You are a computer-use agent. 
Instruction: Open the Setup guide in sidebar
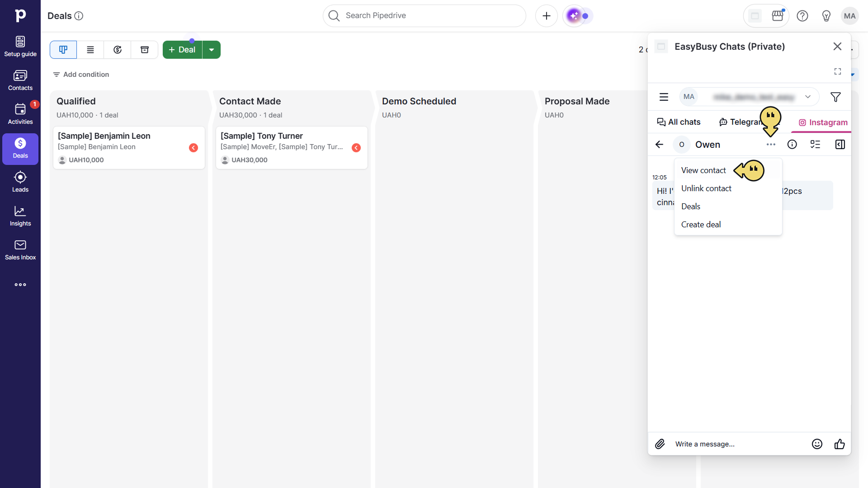tap(20, 47)
